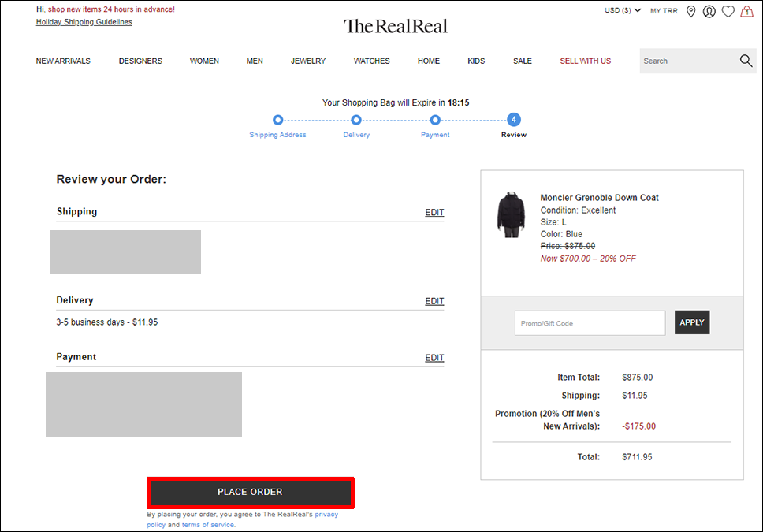Focus the Search input field
Viewport: 763px width, 532px height.
pos(688,61)
